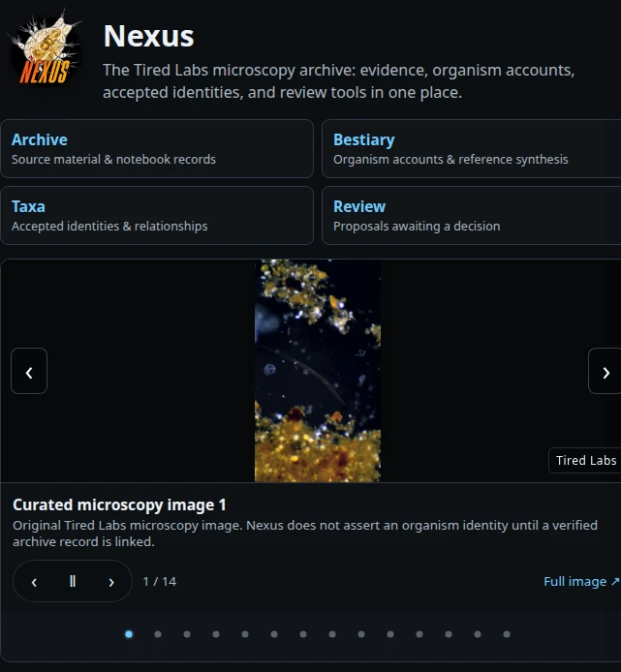Screen dimensions: 621x672
Task: Open the Full image link
Action: pyautogui.click(x=581, y=582)
